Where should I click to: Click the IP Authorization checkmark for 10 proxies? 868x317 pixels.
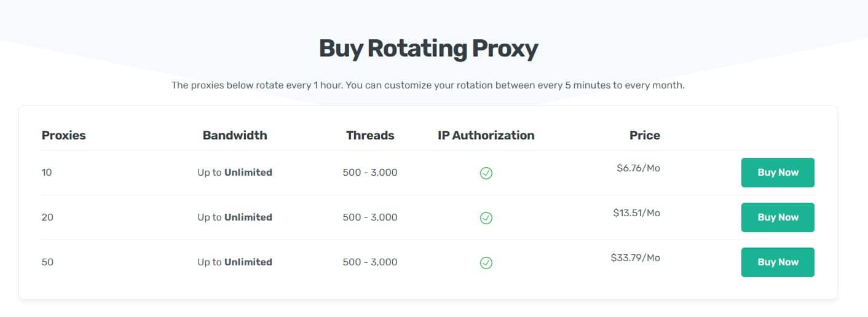pyautogui.click(x=486, y=173)
